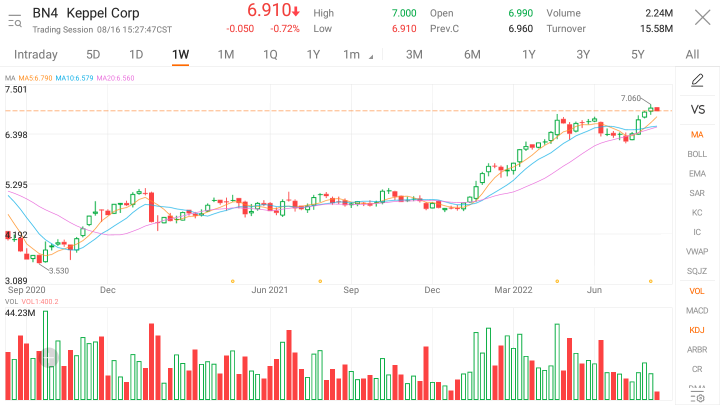
Task: Set chart range to 1Y beside 6M
Action: point(529,55)
